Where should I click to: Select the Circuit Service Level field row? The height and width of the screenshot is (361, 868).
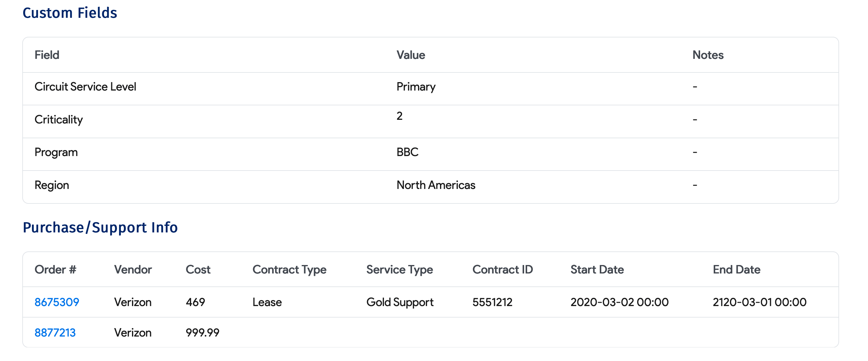[x=86, y=86]
